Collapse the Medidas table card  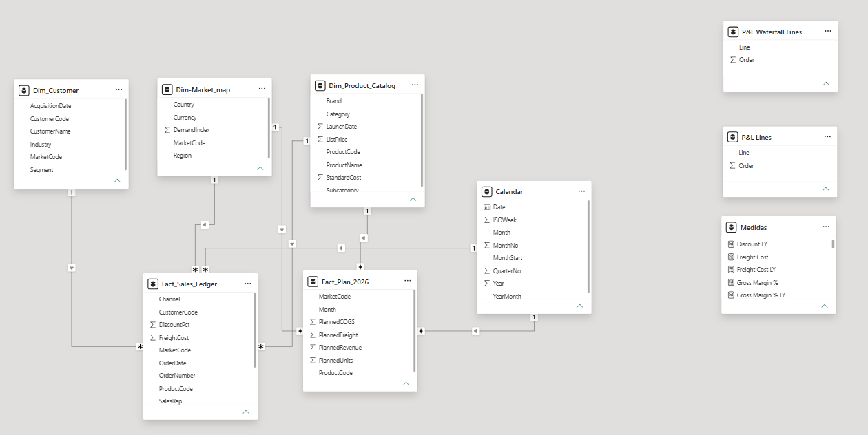click(x=825, y=306)
